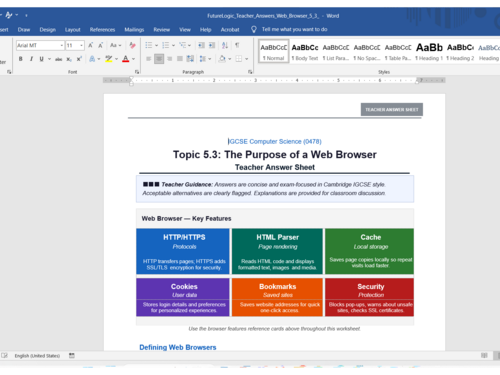Align text to the left
Screen dimensions: 500x375
tap(149, 59)
